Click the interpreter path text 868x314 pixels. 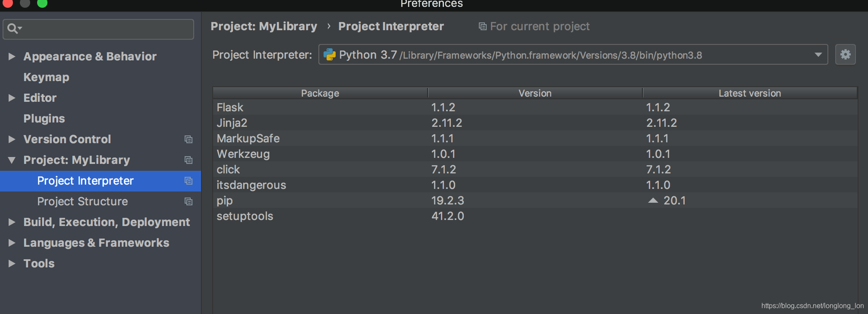[551, 55]
